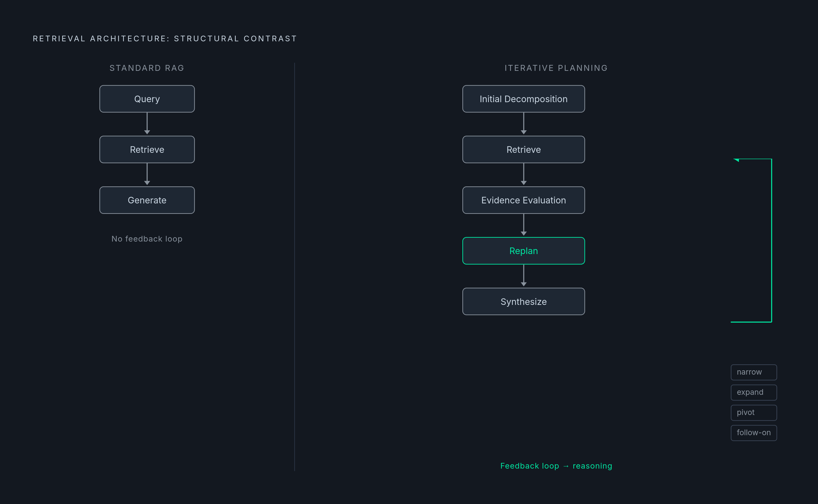818x504 pixels.
Task: Click the Query box in Standard RAG
Action: pos(147,99)
